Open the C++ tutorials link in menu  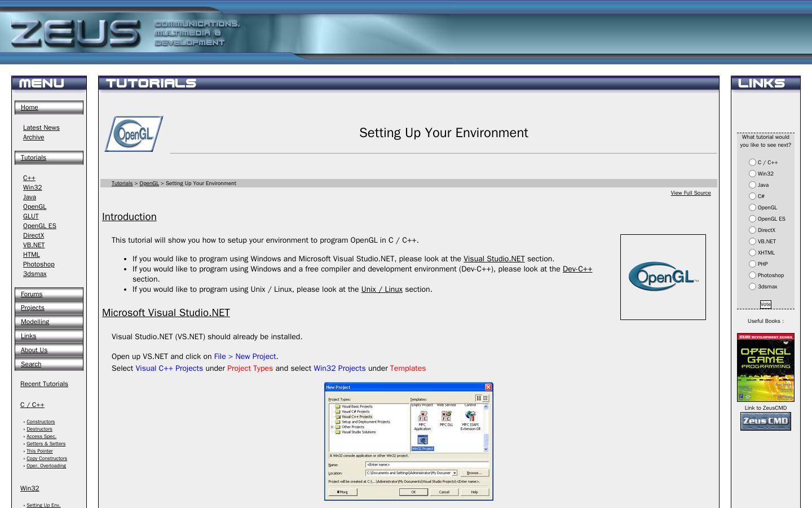click(x=29, y=178)
